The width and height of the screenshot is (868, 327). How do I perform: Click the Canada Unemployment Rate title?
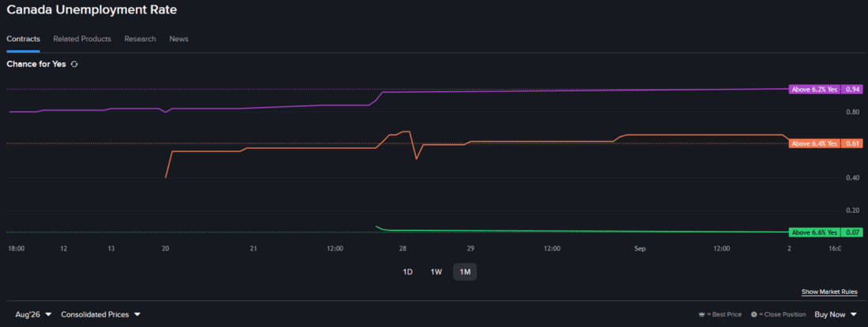click(x=92, y=10)
